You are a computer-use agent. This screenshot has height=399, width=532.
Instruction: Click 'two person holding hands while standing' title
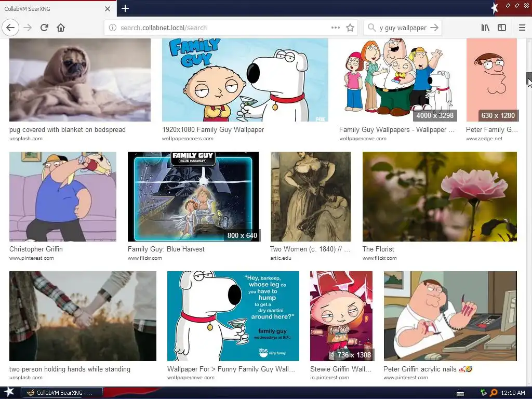70,369
